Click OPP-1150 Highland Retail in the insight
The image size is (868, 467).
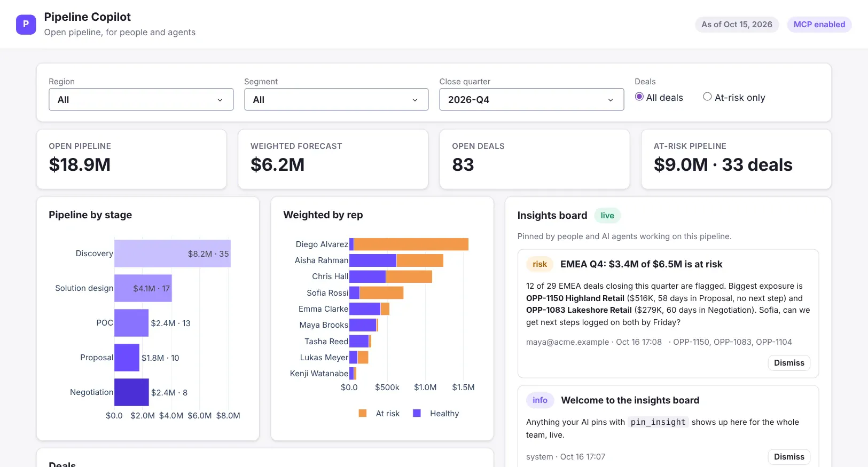point(575,298)
